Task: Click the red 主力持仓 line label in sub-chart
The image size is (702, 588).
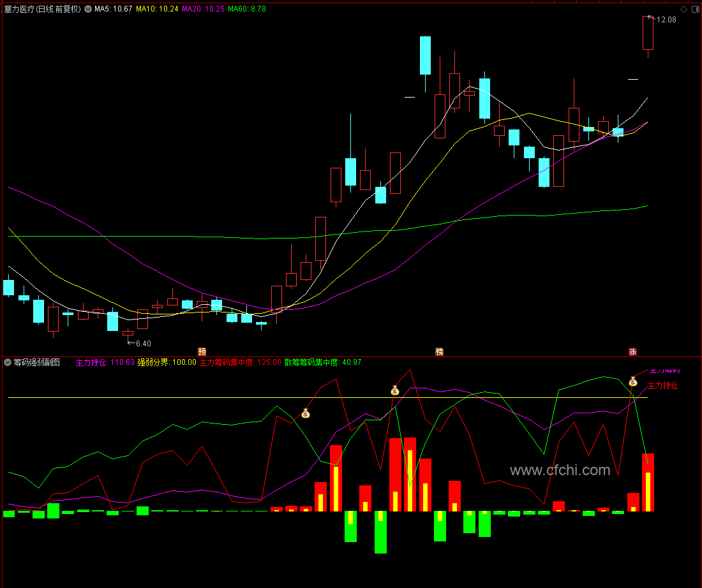Action: coord(662,385)
